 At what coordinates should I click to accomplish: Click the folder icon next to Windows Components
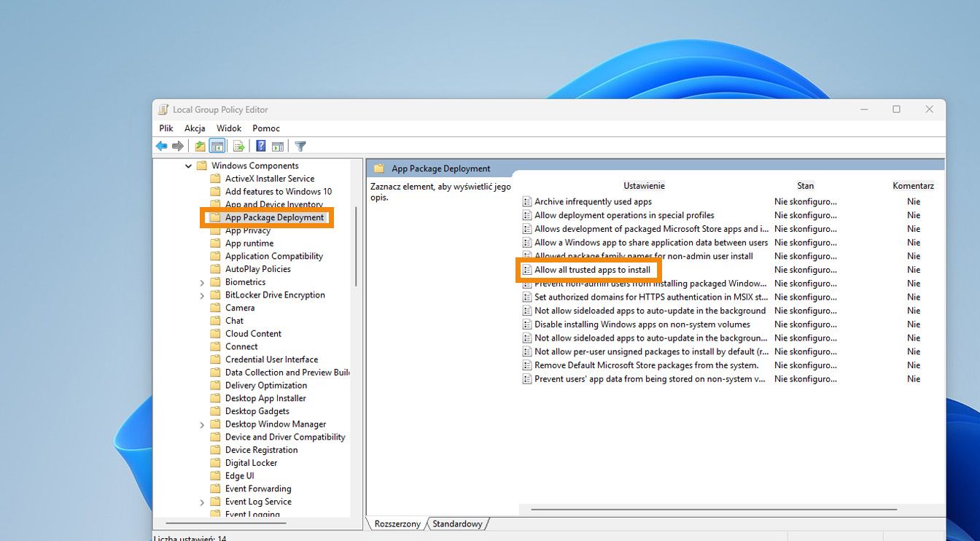point(202,166)
